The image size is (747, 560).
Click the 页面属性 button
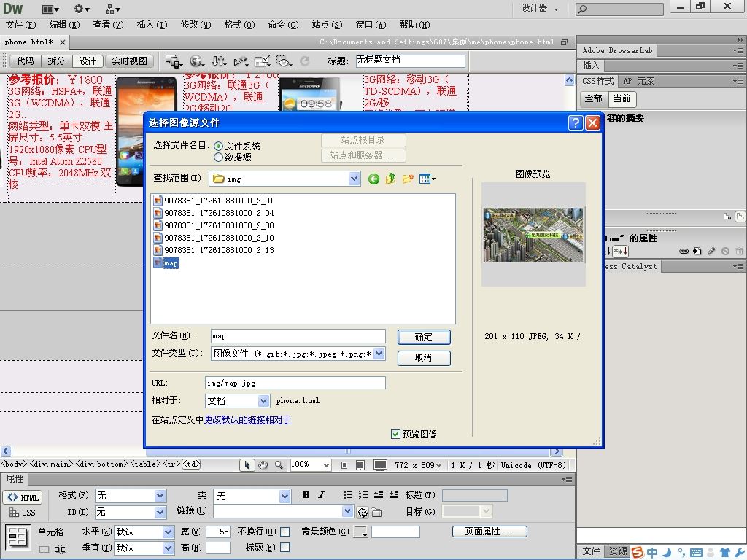click(489, 532)
